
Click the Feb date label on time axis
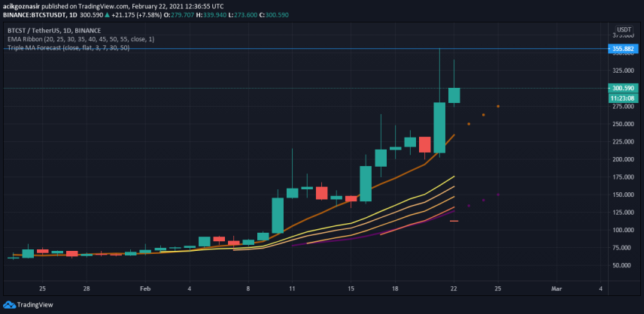click(x=145, y=288)
